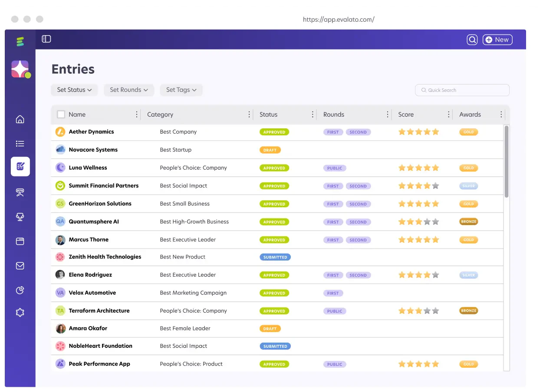Open the Score column options menu

[449, 114]
